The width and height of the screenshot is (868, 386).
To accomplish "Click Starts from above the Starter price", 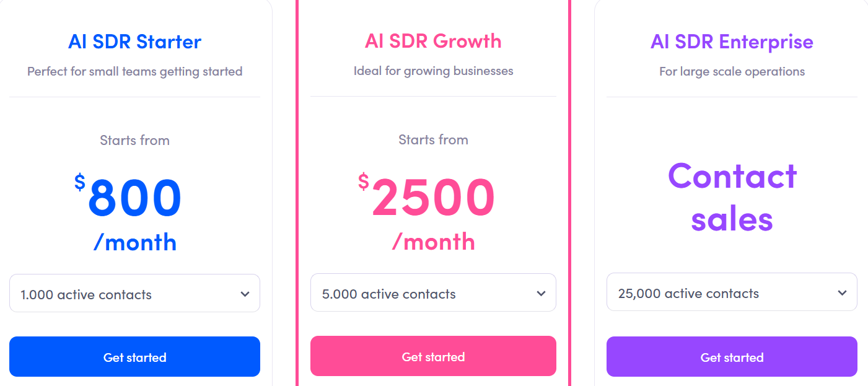I will click(134, 140).
